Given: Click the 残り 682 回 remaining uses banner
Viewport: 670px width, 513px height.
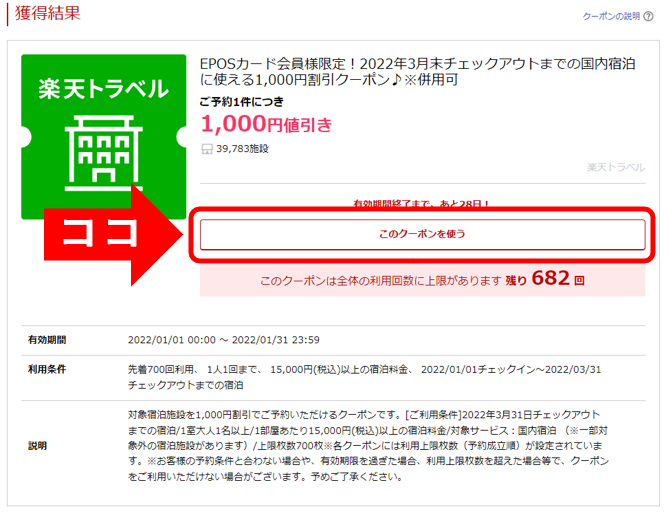Looking at the screenshot, I should (422, 280).
